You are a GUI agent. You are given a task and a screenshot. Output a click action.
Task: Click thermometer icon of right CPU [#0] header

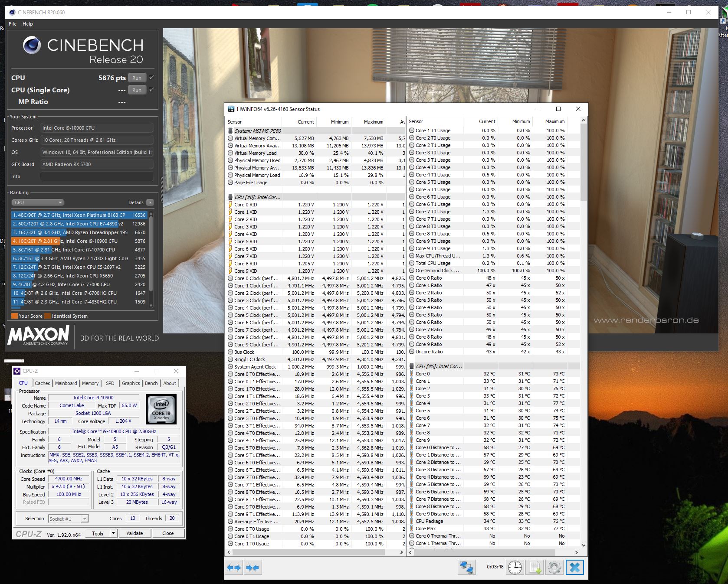tap(412, 366)
